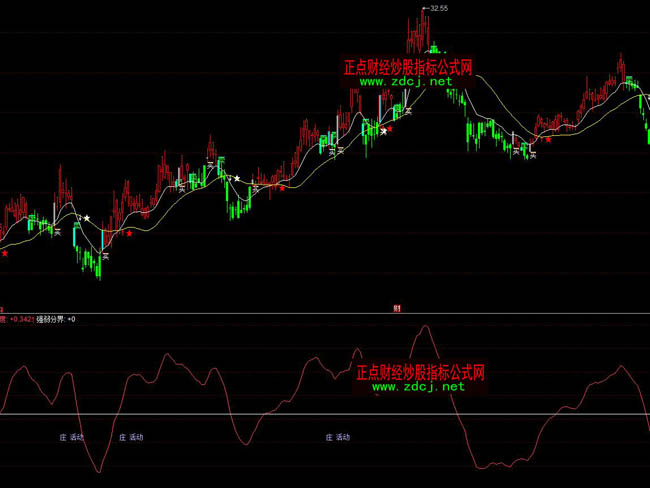Click the red 财 marker on the time axis

[x=396, y=309]
